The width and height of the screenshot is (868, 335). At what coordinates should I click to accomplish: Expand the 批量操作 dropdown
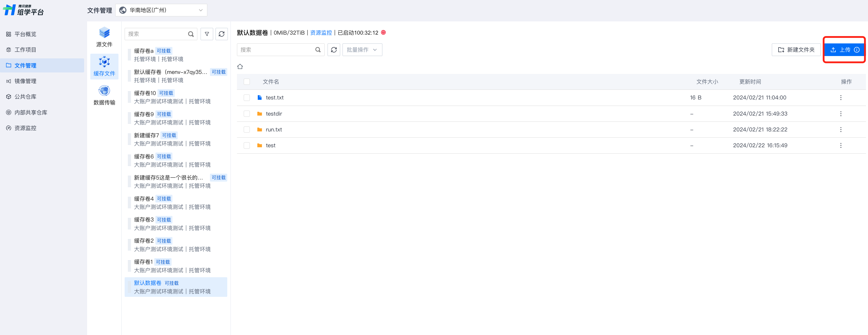point(362,50)
